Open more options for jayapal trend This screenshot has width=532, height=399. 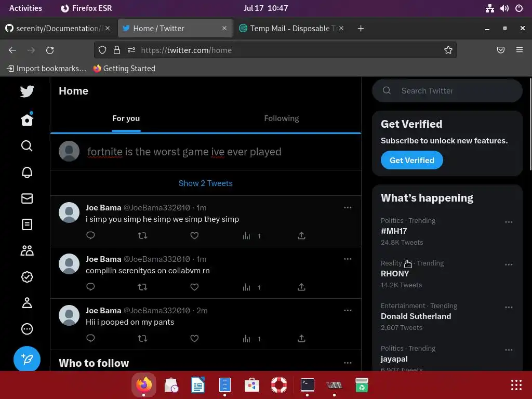point(509,350)
